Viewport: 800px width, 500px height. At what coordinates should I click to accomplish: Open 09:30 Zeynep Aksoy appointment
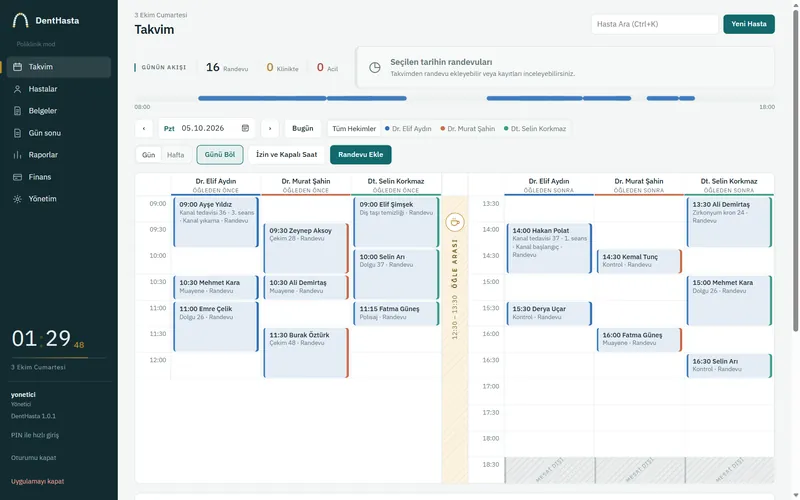pyautogui.click(x=306, y=248)
